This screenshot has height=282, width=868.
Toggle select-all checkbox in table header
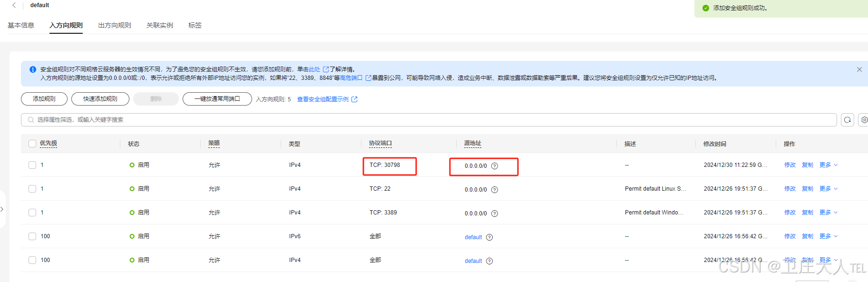pos(32,144)
